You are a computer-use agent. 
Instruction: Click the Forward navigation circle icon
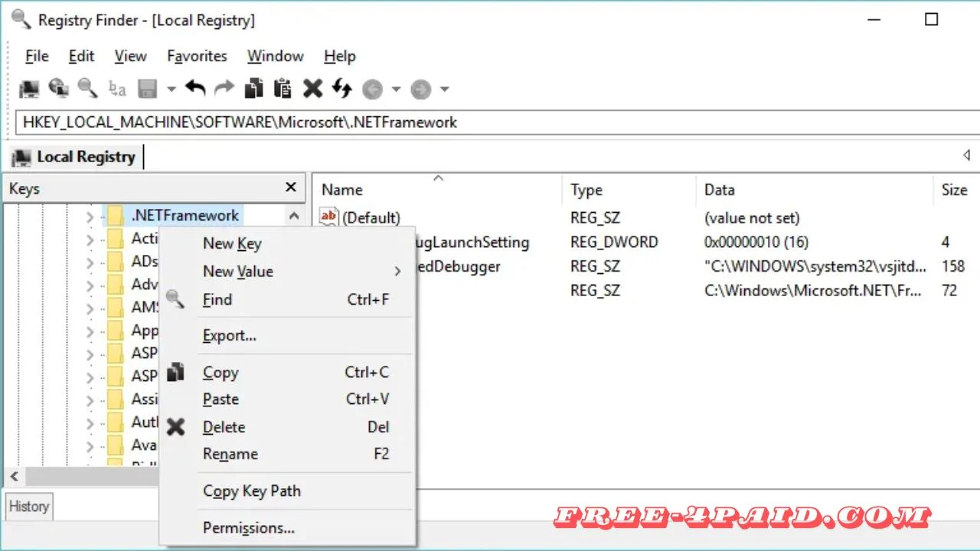[420, 90]
